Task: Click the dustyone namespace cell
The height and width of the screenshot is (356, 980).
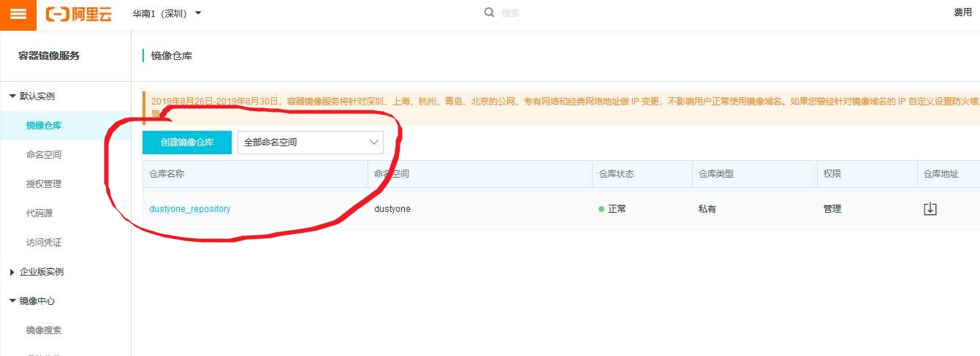Action: tap(392, 209)
